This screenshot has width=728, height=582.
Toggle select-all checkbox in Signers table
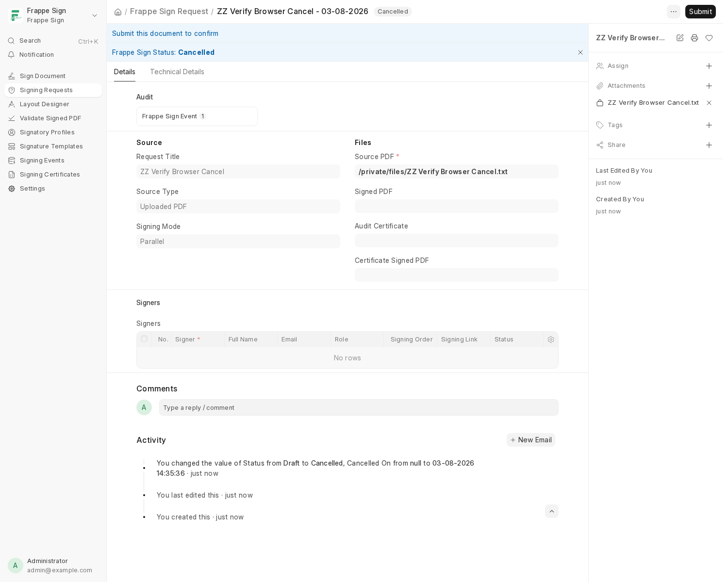pos(144,339)
